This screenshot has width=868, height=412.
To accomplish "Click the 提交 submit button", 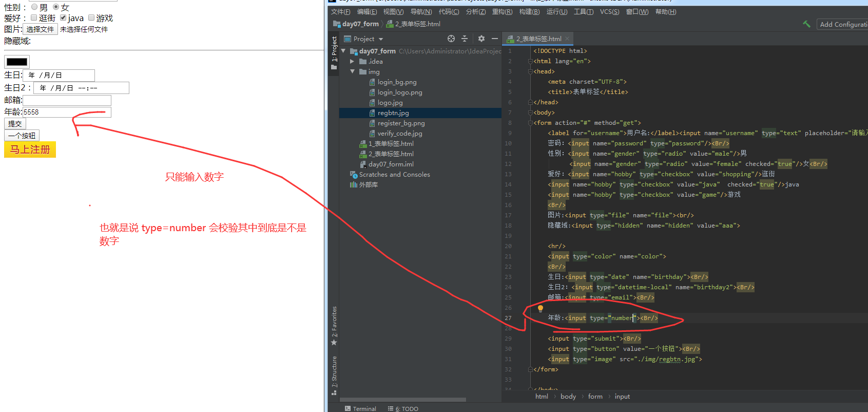I will [x=15, y=124].
